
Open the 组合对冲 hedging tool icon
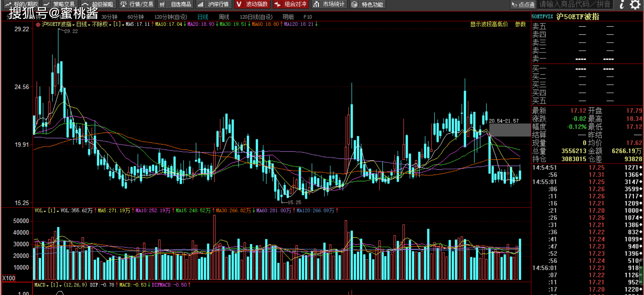point(277,4)
